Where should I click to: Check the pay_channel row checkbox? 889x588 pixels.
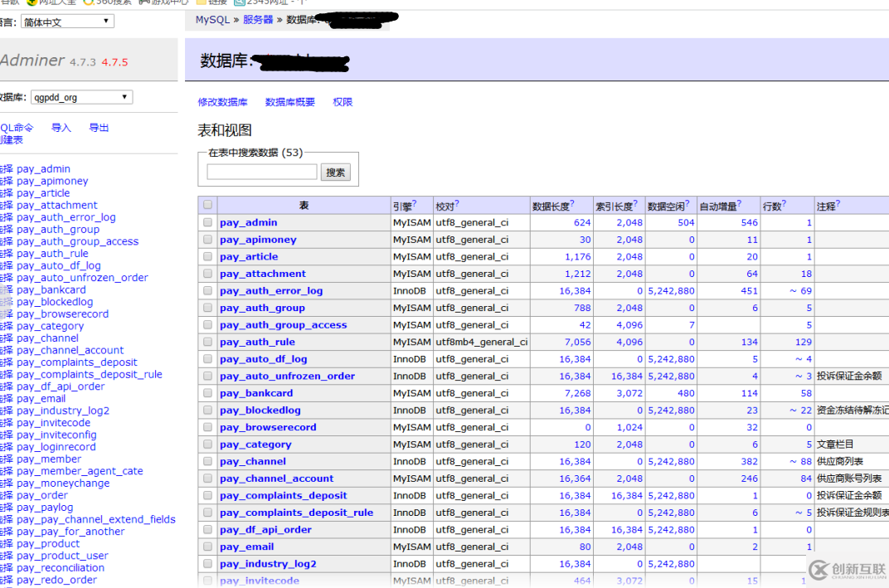point(207,461)
